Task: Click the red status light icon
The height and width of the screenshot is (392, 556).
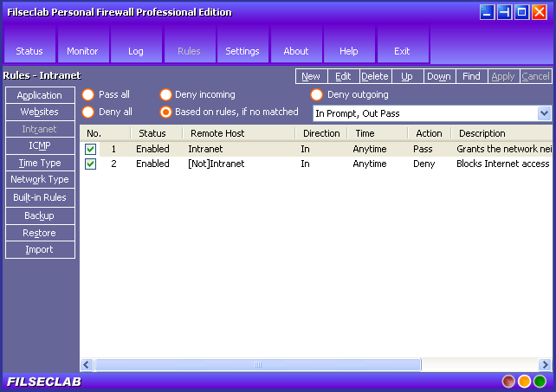Action: click(508, 382)
